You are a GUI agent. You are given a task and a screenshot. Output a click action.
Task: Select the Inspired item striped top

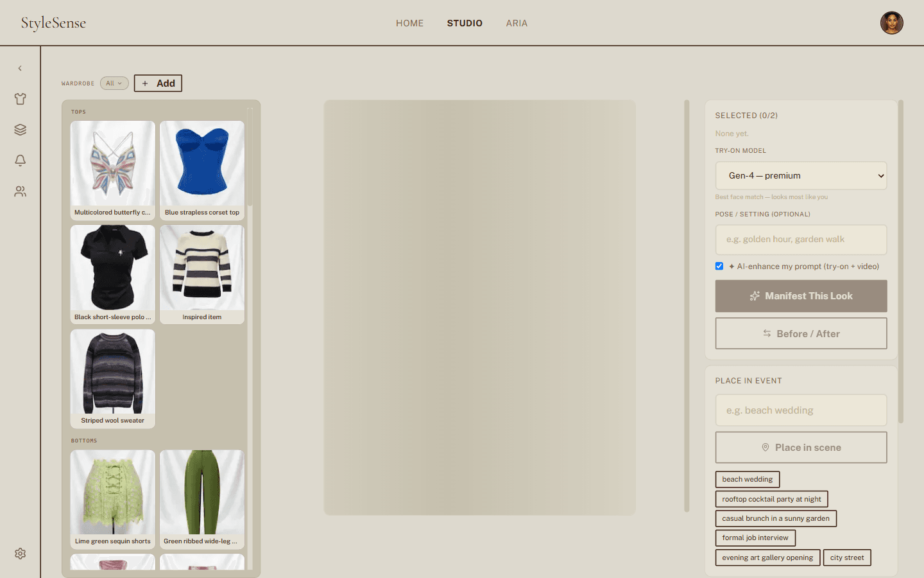tap(202, 274)
